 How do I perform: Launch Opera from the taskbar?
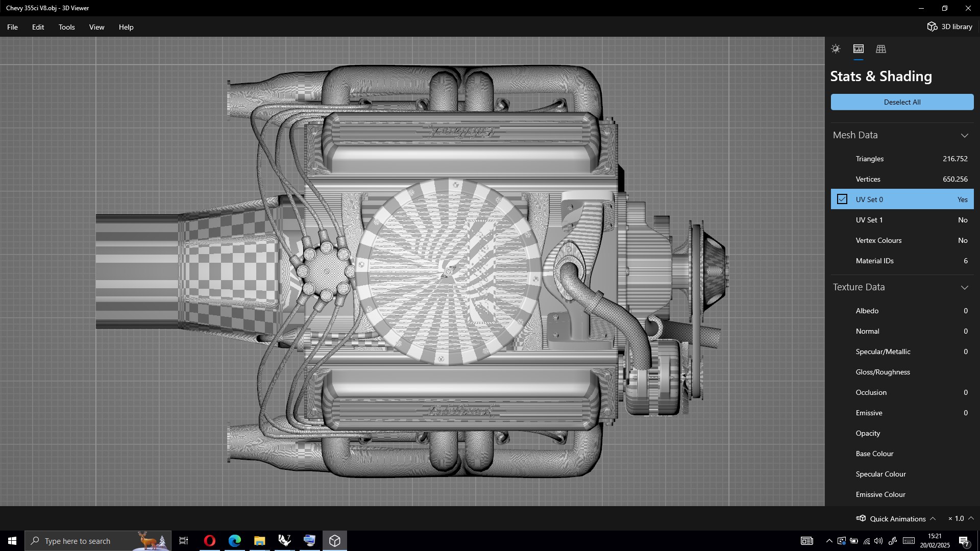pyautogui.click(x=209, y=541)
